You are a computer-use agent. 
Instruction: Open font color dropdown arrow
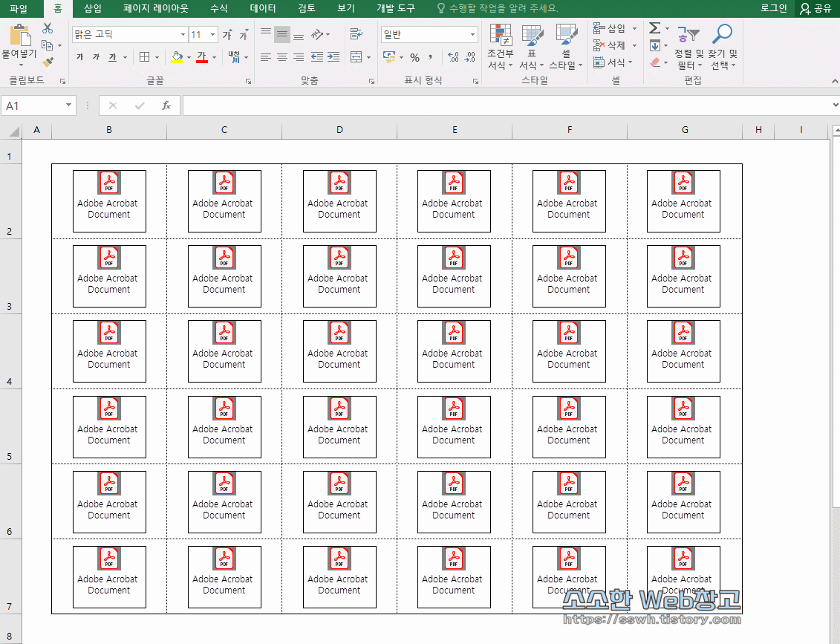click(215, 57)
